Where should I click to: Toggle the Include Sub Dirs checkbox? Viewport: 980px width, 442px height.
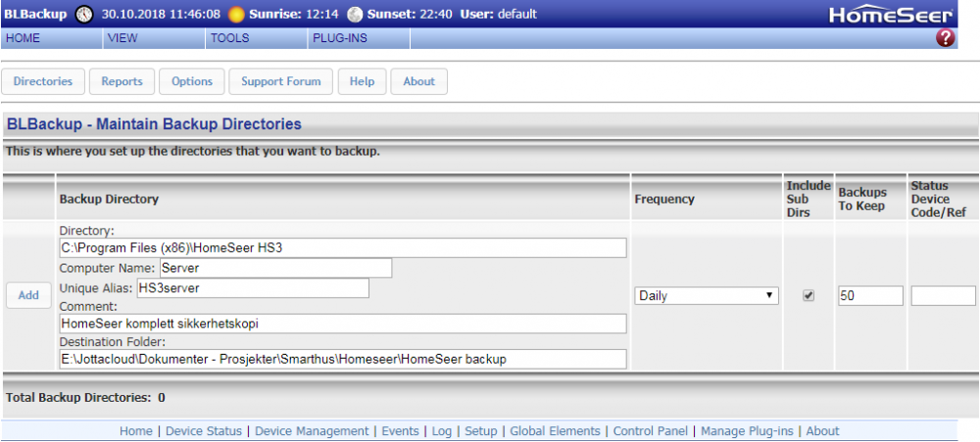click(x=808, y=296)
